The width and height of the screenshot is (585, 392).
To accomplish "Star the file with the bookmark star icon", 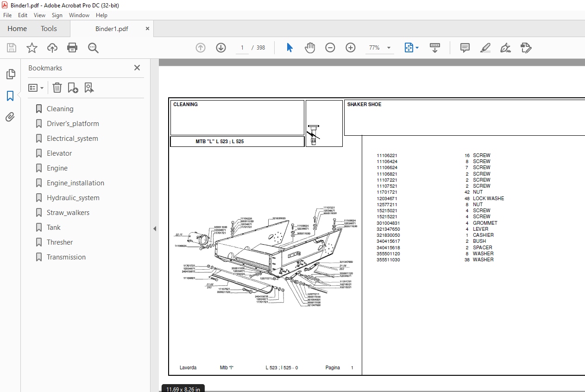I will pyautogui.click(x=32, y=48).
